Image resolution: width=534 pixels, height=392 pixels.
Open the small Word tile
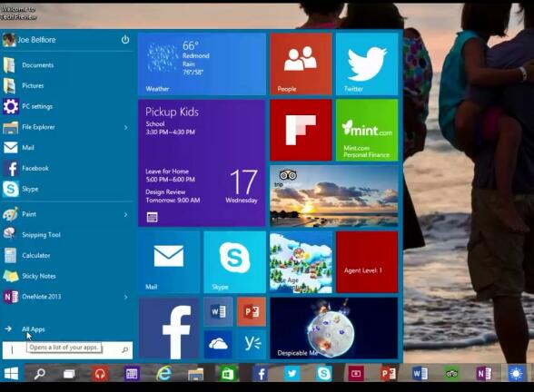218,312
